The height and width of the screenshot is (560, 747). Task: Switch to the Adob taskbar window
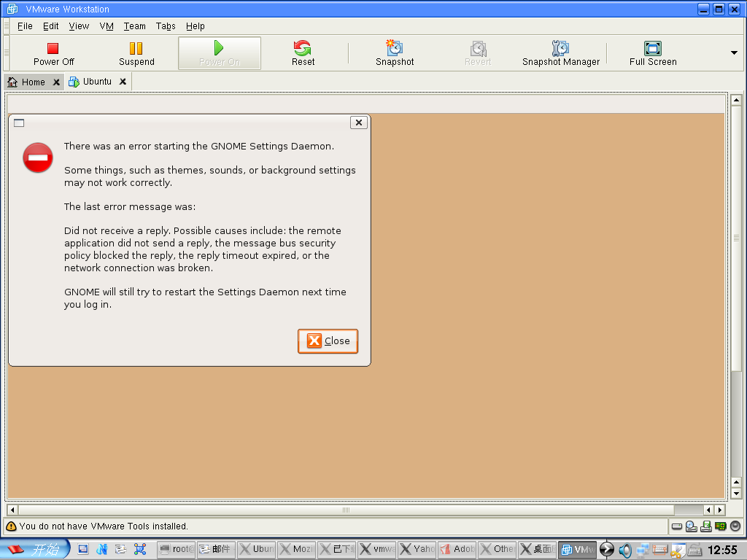point(457,549)
